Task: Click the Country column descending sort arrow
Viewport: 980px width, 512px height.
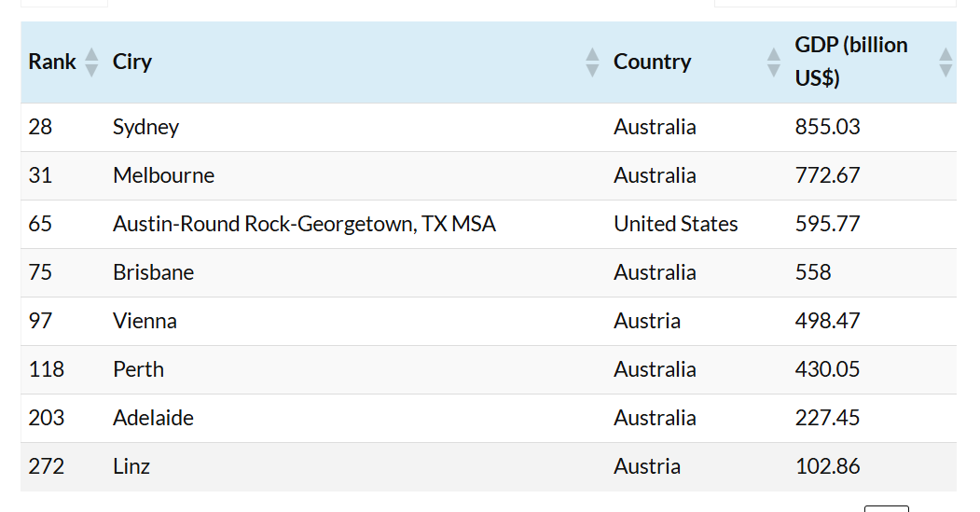Action: pos(773,70)
